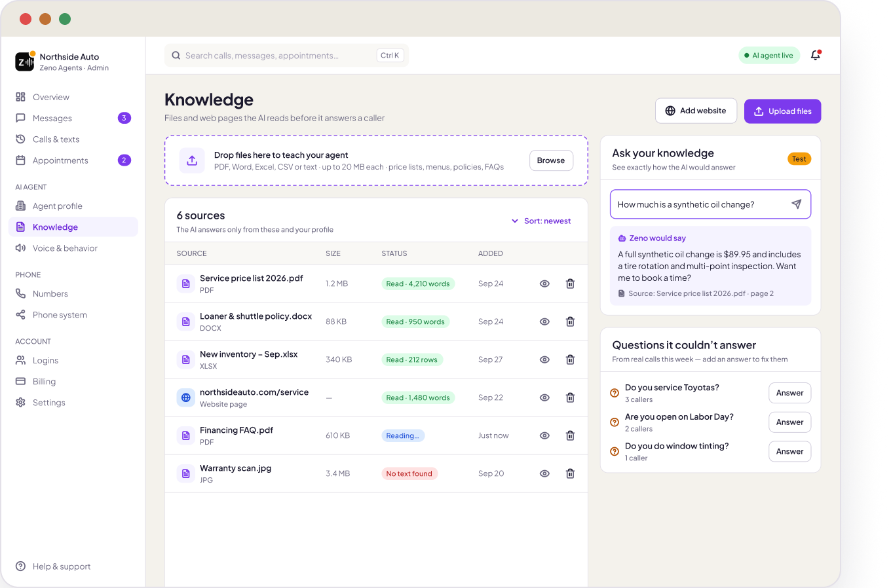Open Logins under Account

pos(73,361)
